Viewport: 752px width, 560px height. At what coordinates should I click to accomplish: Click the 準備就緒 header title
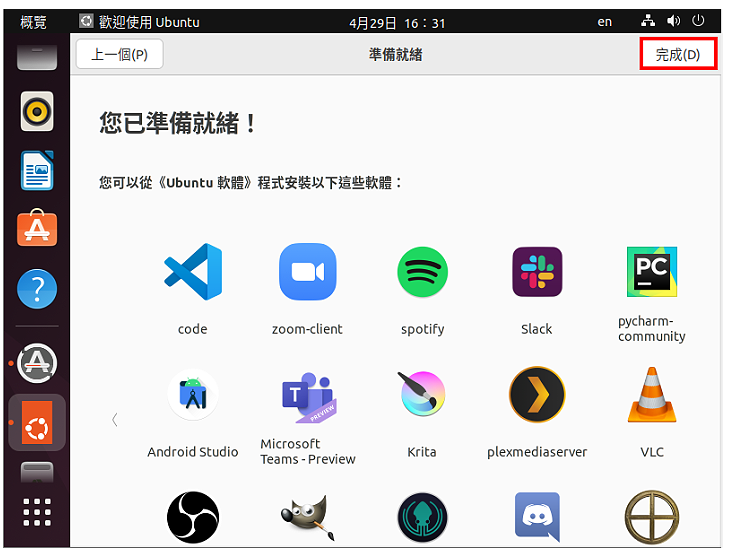(x=396, y=55)
